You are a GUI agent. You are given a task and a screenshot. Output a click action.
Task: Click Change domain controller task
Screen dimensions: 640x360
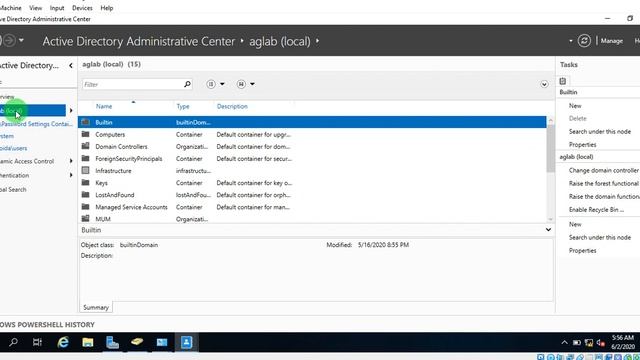point(604,171)
